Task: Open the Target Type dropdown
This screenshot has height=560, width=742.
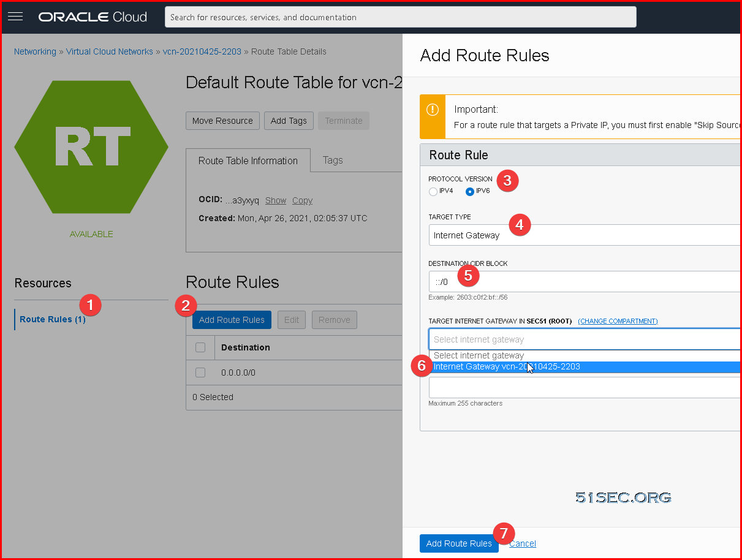Action: pos(585,235)
